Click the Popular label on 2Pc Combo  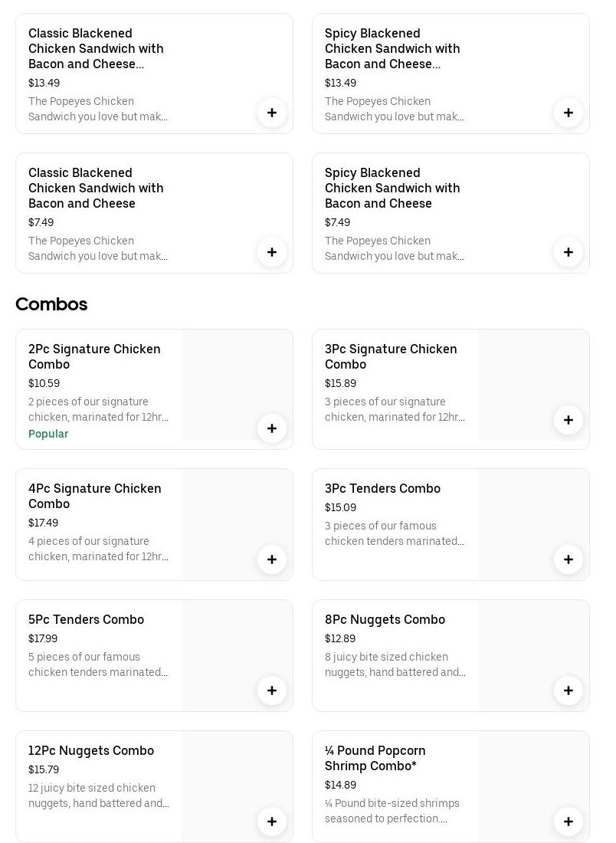pos(48,434)
